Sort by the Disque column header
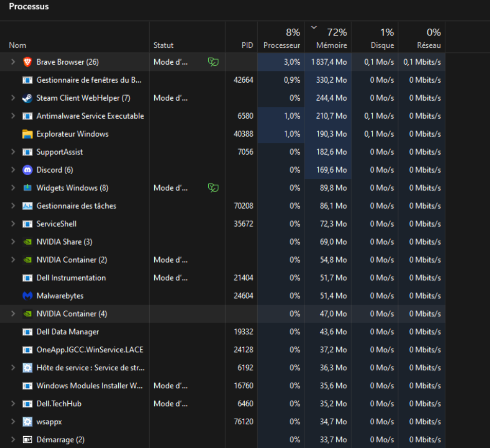The width and height of the screenshot is (490, 448). [x=382, y=46]
